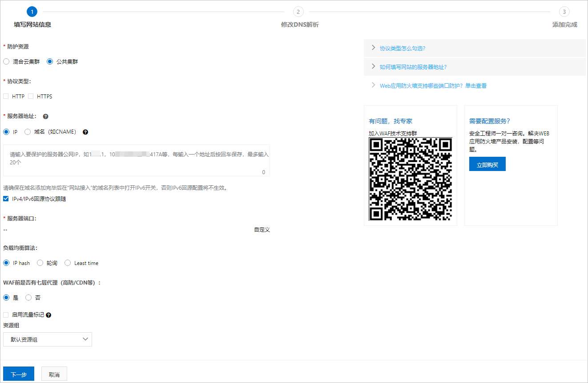
Task: Click the 取消 button
Action: coord(54,374)
